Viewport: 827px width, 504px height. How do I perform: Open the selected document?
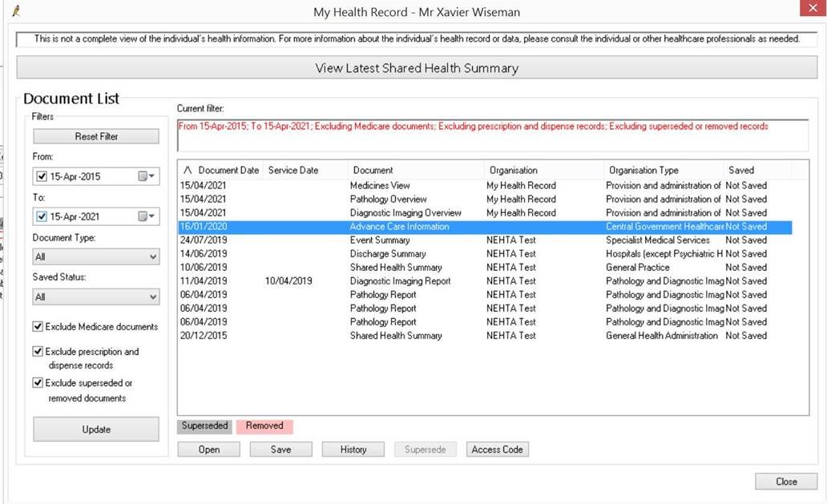209,450
